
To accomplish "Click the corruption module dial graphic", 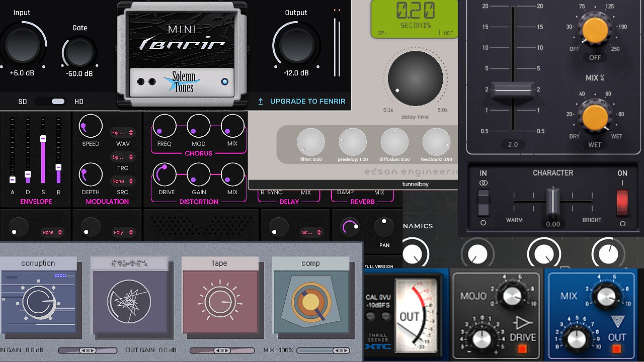I will 38,303.
